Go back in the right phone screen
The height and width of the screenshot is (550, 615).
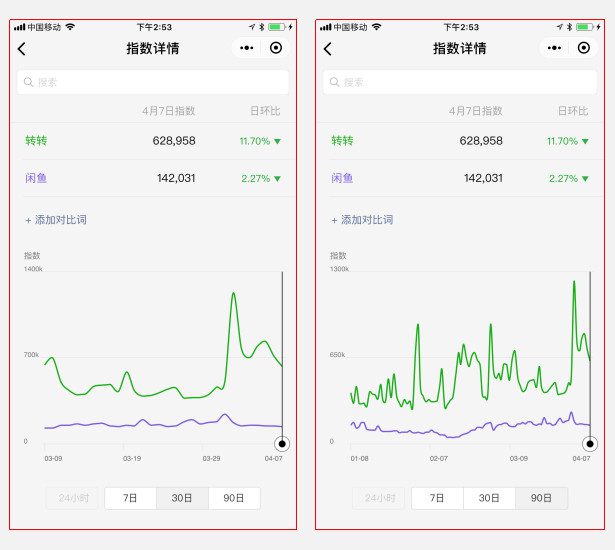[x=328, y=49]
